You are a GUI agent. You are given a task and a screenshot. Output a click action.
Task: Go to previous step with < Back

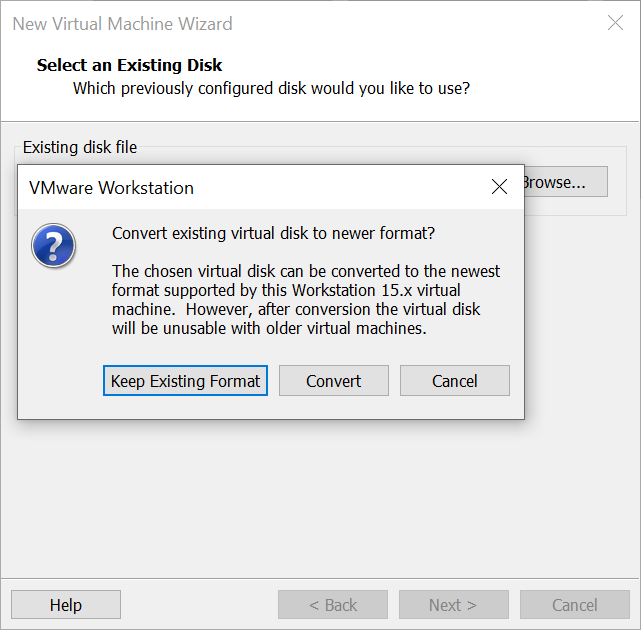coord(333,605)
